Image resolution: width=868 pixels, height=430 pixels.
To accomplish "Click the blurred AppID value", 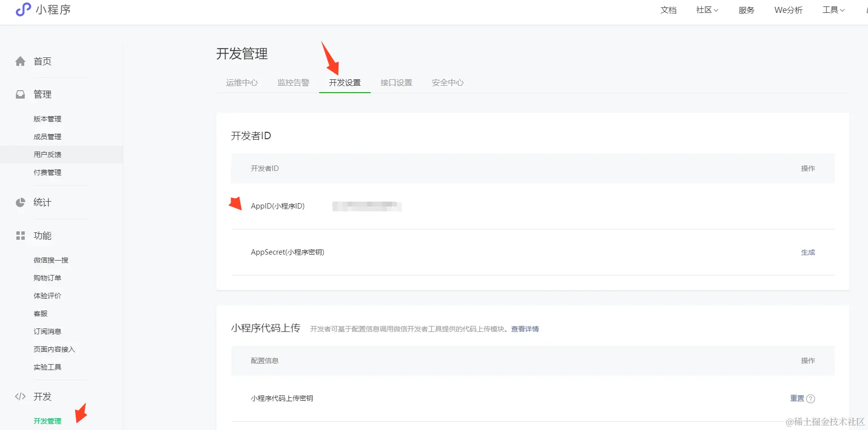I will tap(367, 206).
